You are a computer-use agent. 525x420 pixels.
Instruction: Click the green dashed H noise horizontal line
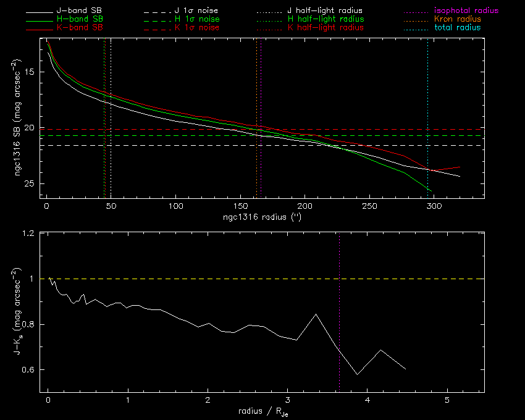(262, 136)
